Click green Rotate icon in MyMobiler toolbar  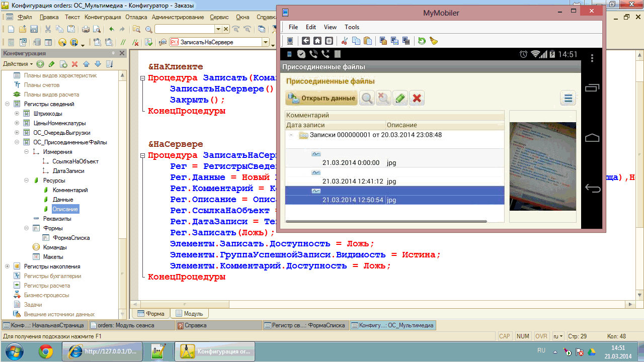[x=422, y=41]
